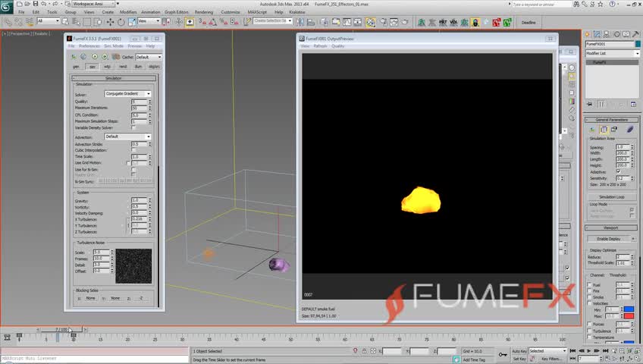Open the Utilities hammer panel tab
This screenshot has width=643, height=364.
(x=635, y=34)
